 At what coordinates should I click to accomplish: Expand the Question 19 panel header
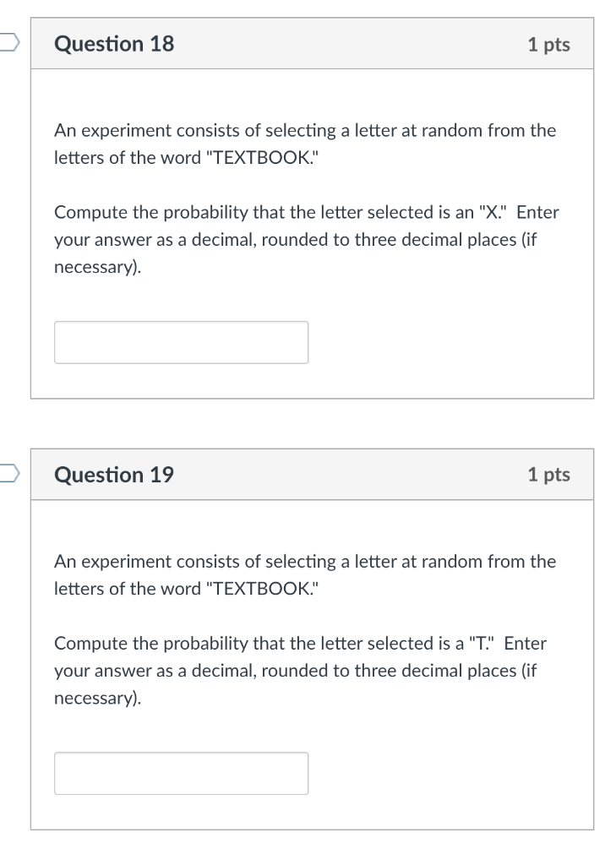tap(114, 475)
